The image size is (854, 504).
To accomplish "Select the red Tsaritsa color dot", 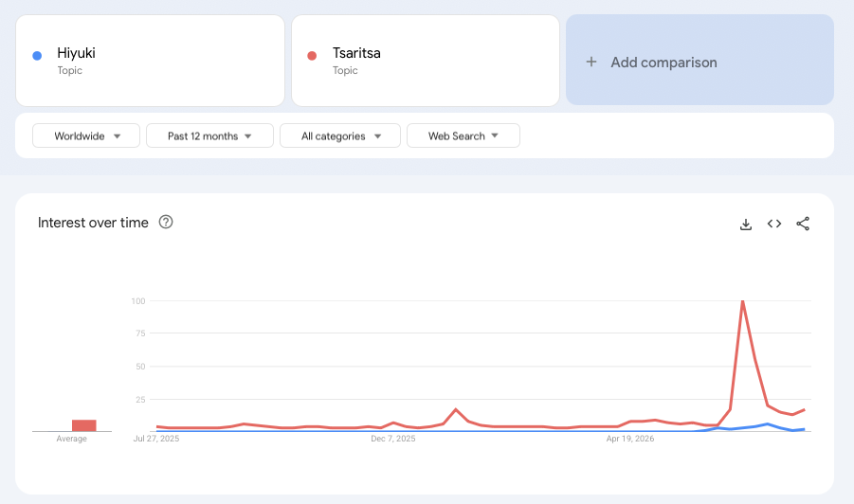I will point(312,56).
